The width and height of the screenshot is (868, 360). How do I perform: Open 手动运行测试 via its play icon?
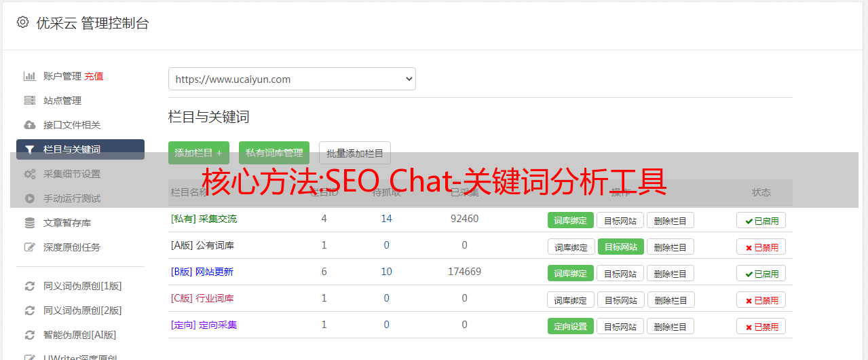(x=29, y=198)
